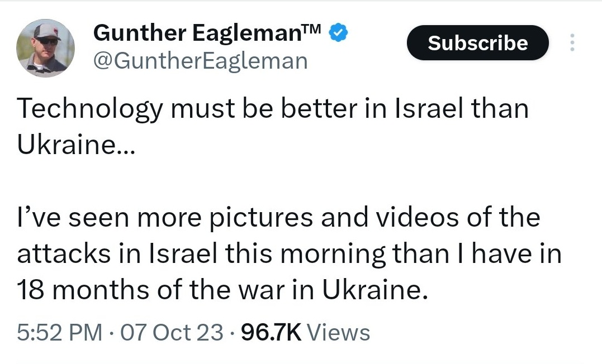Click the Views label
The width and height of the screenshot is (602, 364).
click(338, 332)
